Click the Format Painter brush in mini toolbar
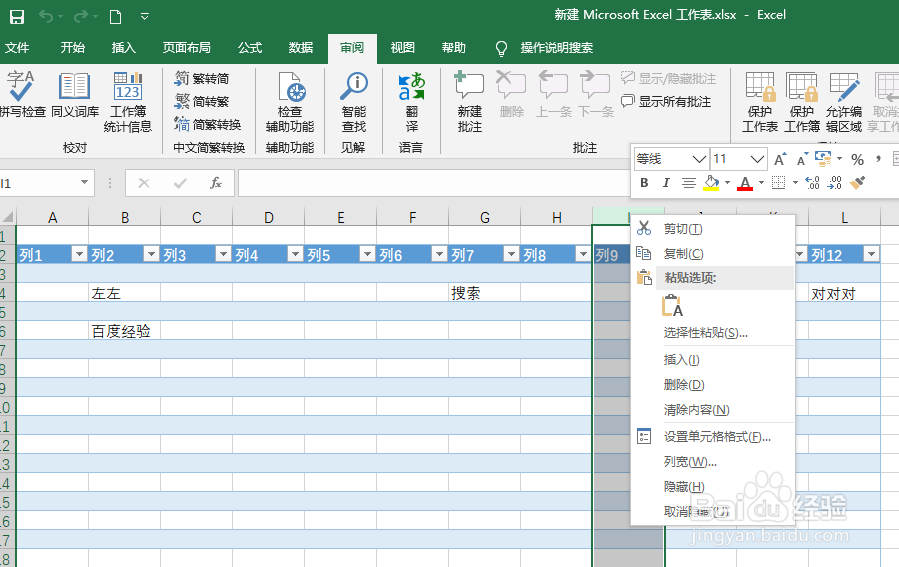The image size is (899, 567). [857, 183]
